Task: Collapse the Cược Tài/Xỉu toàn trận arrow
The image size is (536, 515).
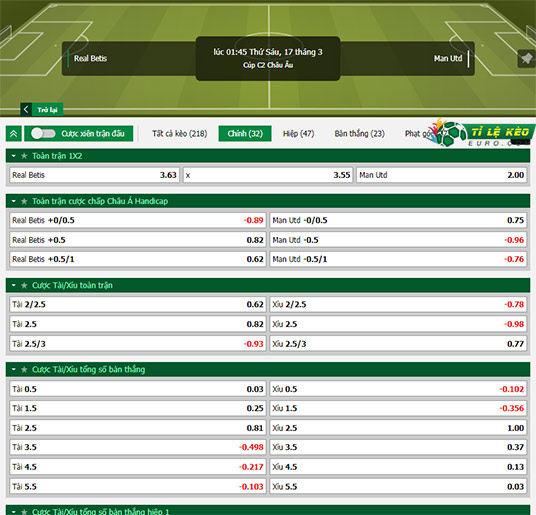Action: coord(14,285)
